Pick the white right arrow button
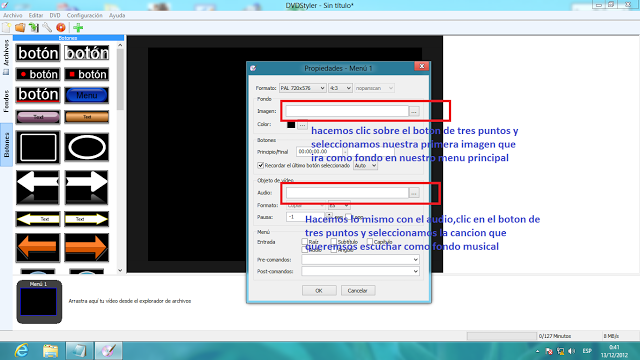640x360 pixels. click(x=87, y=187)
